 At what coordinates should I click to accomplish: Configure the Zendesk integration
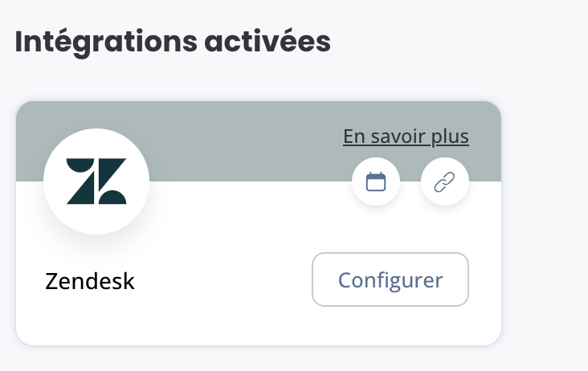click(x=390, y=279)
